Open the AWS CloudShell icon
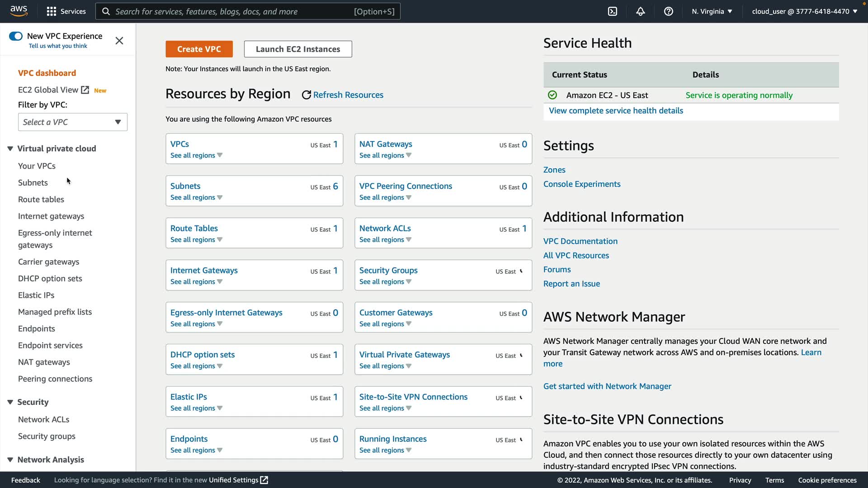Screen dimensions: 868x488 click(x=613, y=11)
